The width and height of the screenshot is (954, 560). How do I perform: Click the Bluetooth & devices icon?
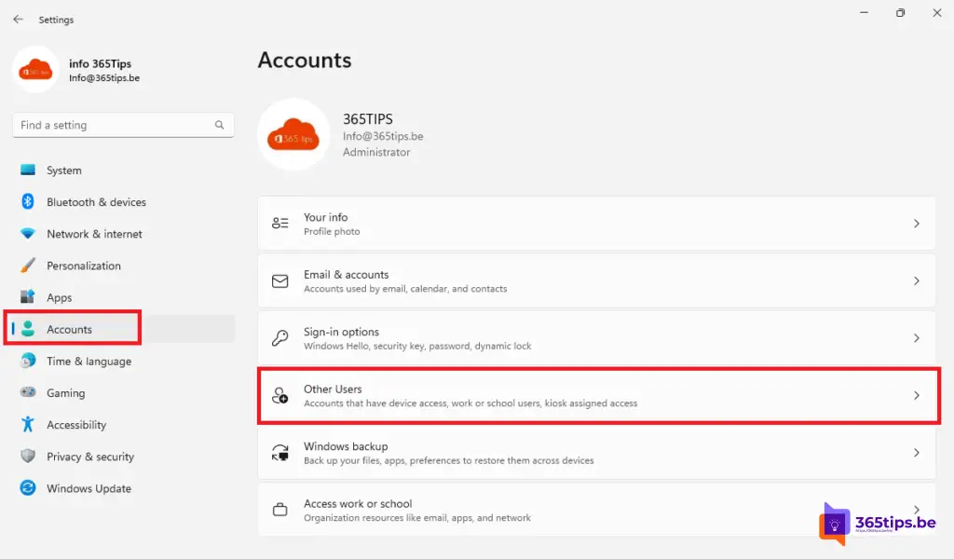tap(28, 202)
